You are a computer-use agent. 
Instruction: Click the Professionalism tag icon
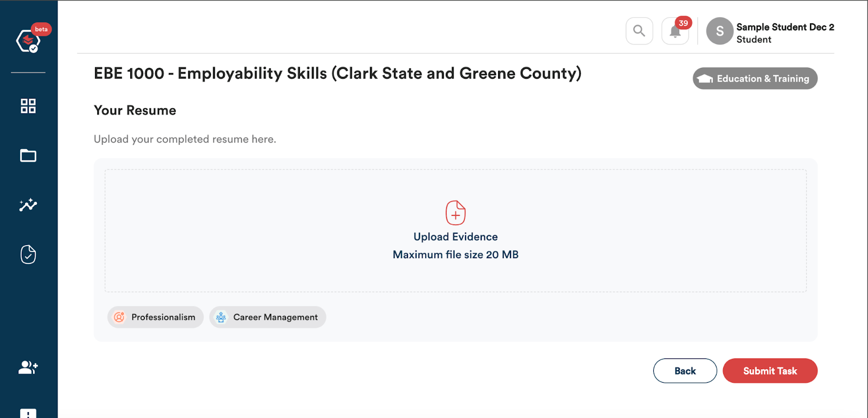(x=119, y=317)
